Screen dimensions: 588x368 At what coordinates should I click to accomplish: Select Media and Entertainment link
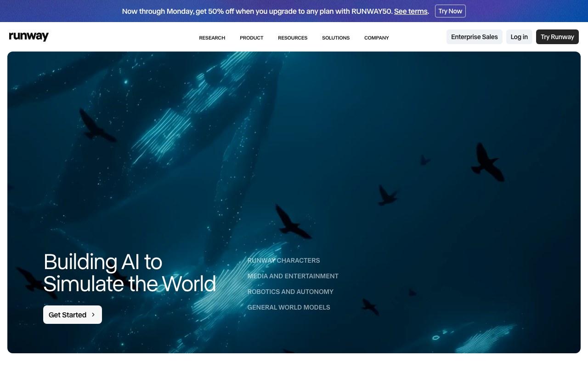click(293, 276)
